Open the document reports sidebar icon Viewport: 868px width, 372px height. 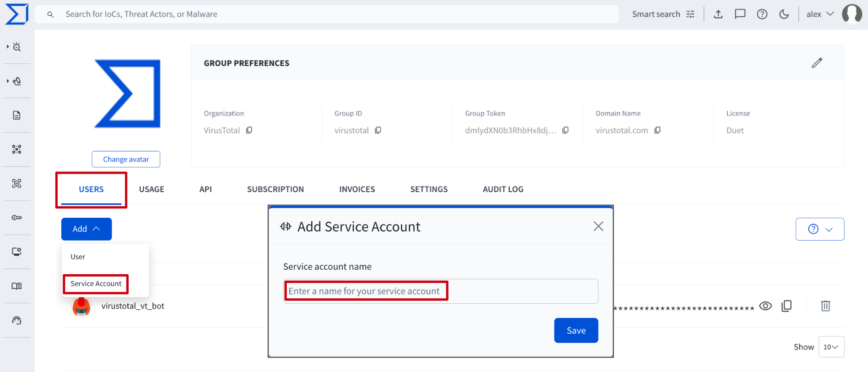[17, 115]
